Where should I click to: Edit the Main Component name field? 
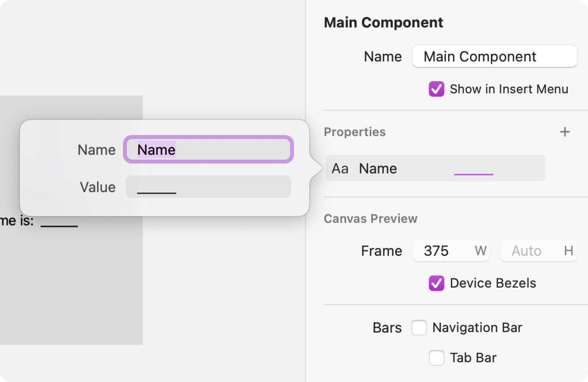(494, 56)
